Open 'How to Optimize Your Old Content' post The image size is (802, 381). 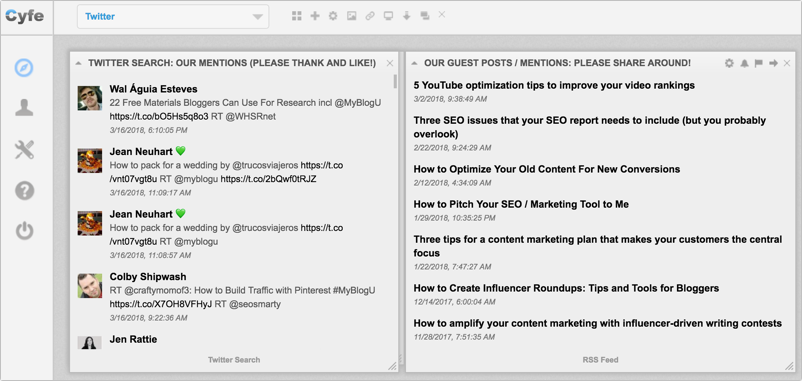coord(547,169)
